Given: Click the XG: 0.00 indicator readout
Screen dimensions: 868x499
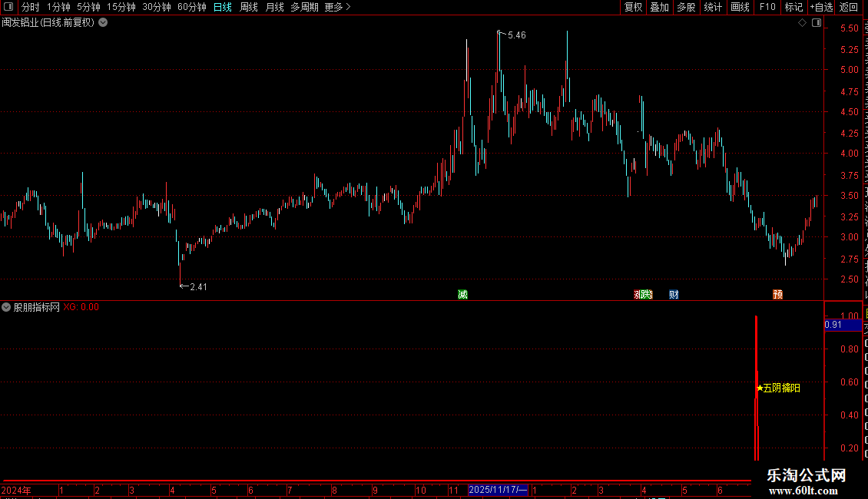Looking at the screenshot, I should [x=81, y=307].
